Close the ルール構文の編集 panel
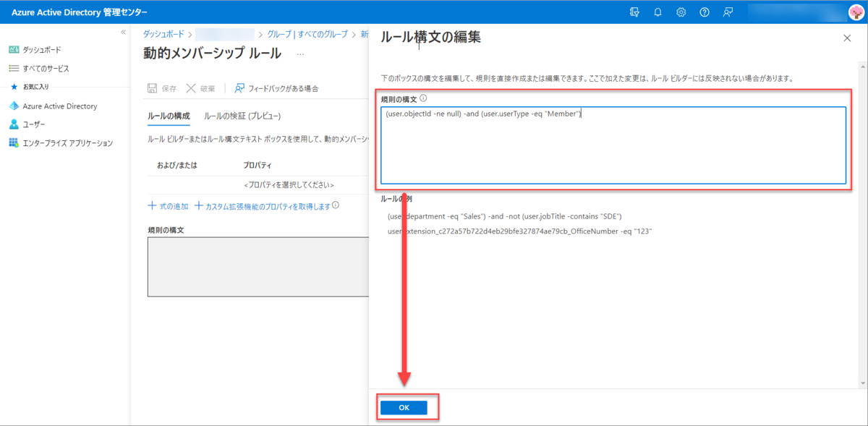Viewport: 868px width, 426px height. [847, 38]
